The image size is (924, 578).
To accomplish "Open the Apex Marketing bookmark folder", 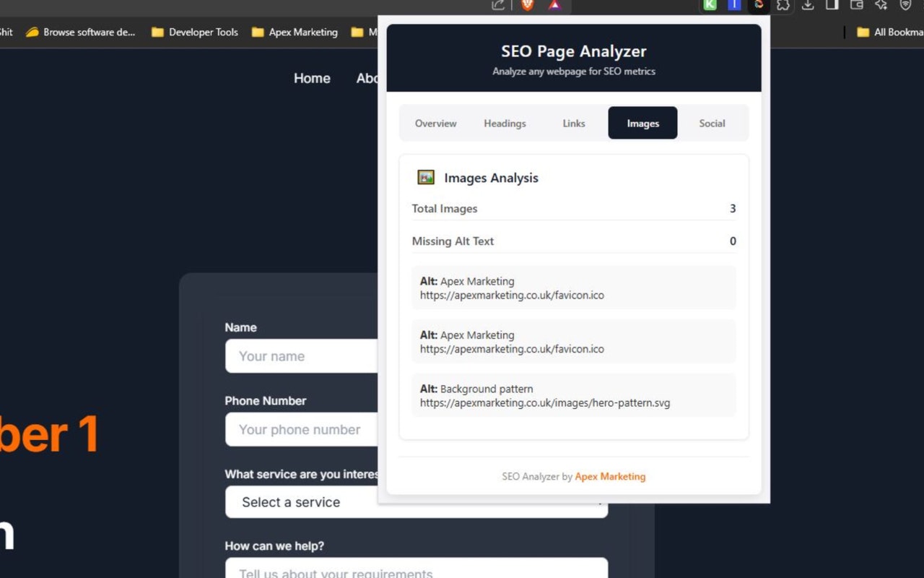I will (295, 32).
